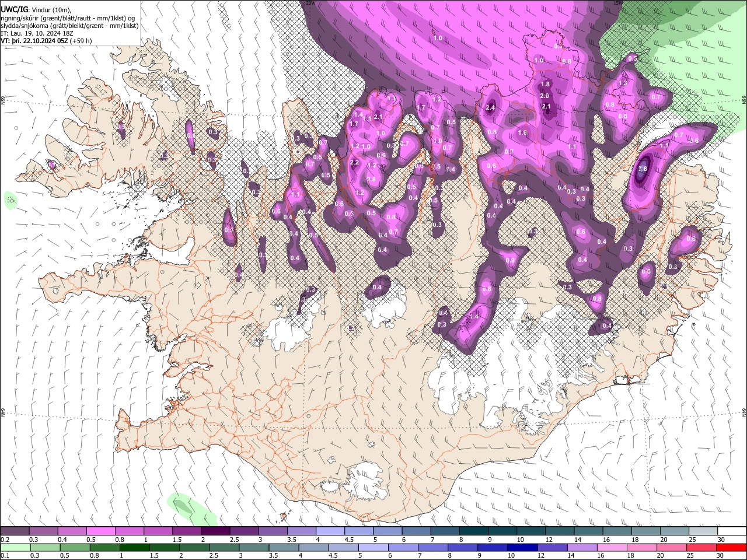Select the 'VT: þri. 22.10.2024 05Z (+59 h)' line
This screenshot has height=560, width=747.
pyautogui.click(x=47, y=41)
